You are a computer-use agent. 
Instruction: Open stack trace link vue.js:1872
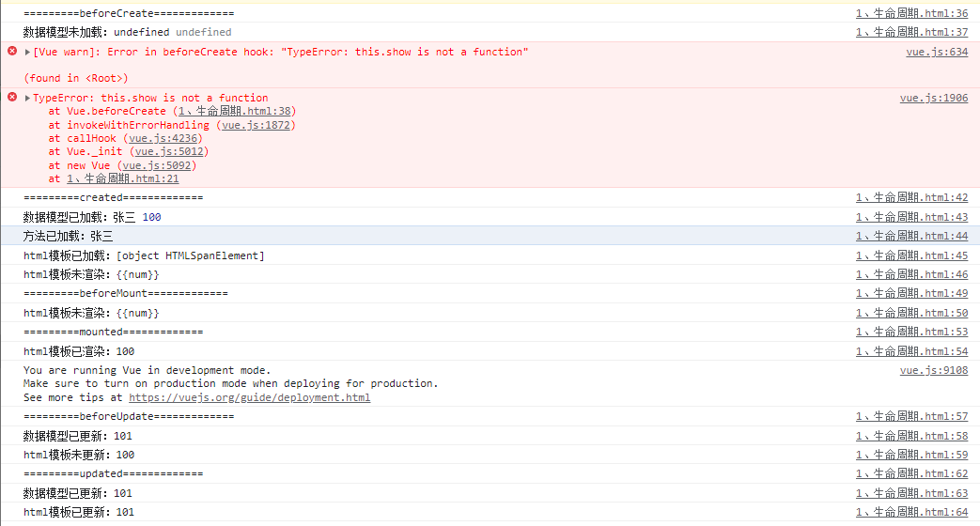point(257,125)
